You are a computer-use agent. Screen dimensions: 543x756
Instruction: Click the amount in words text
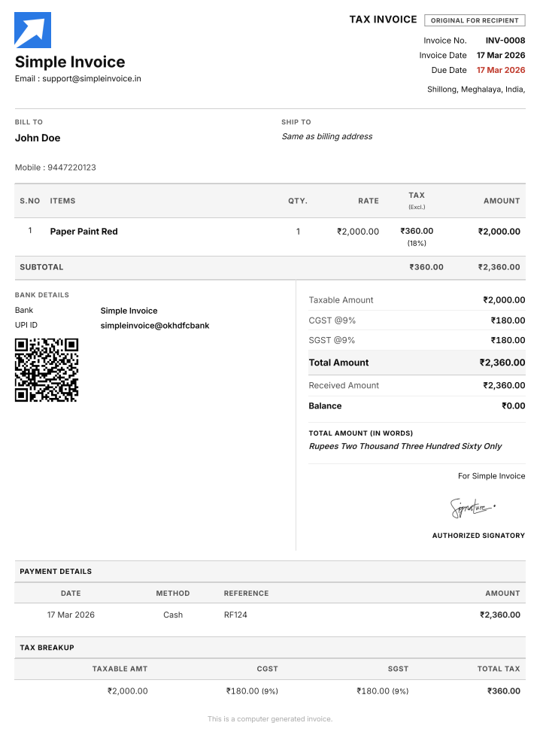point(405,446)
